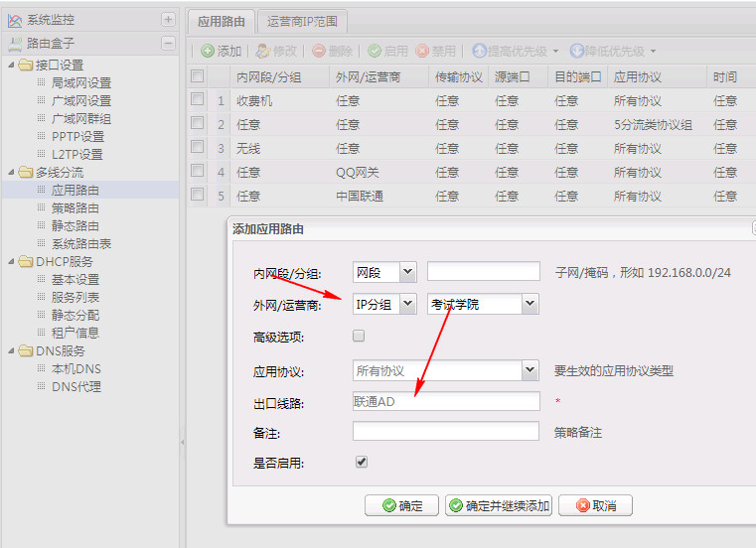Open L2TP设置 in the tree
Viewport: 756px width, 548px height.
77,154
